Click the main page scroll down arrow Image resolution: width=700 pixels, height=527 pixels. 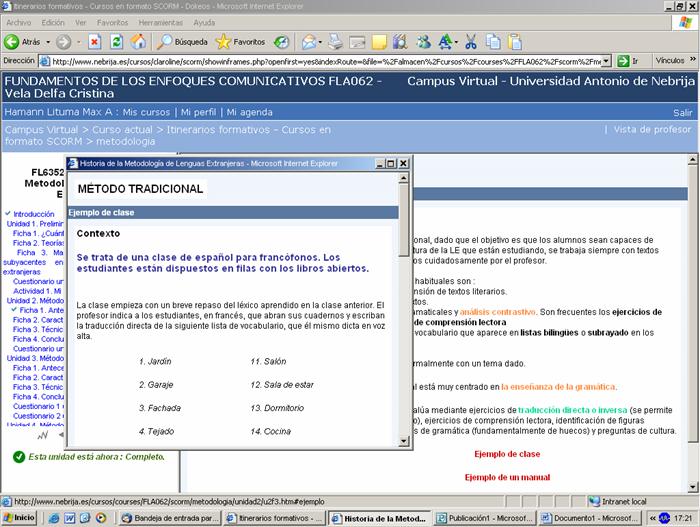(692, 487)
